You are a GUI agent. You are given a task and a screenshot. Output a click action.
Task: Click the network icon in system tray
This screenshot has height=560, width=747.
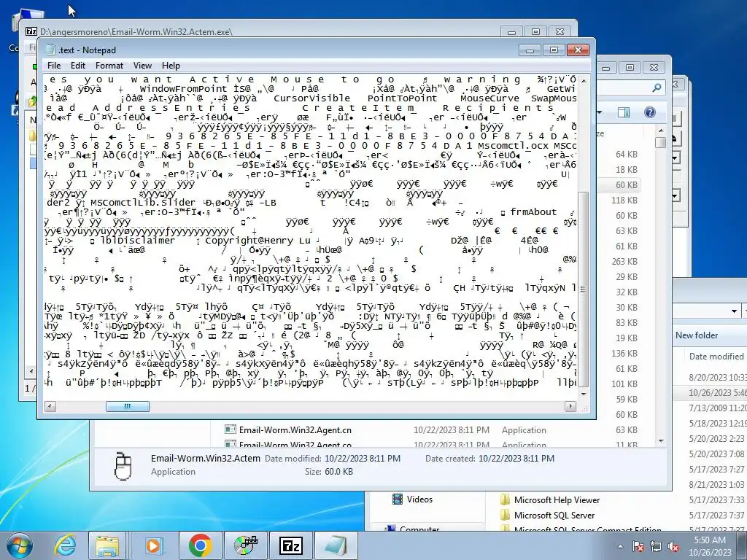[656, 546]
